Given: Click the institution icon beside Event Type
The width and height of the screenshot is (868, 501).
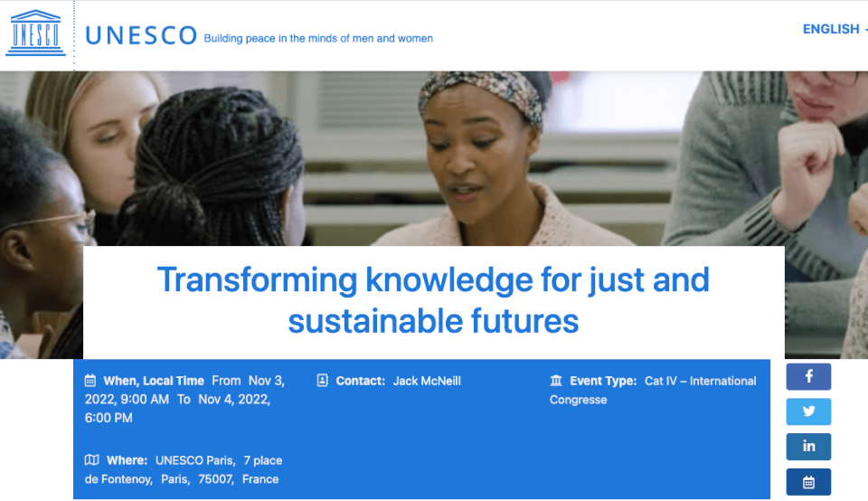Looking at the screenshot, I should click(x=556, y=381).
